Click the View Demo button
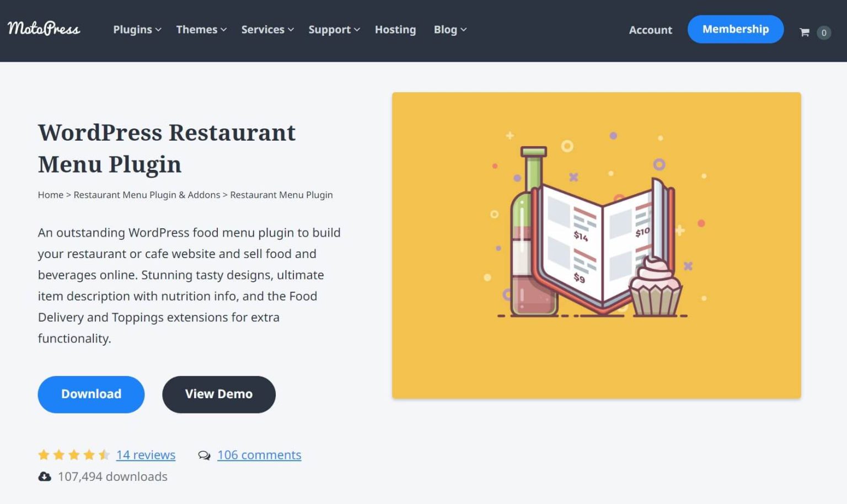The height and width of the screenshot is (504, 847). (x=218, y=394)
